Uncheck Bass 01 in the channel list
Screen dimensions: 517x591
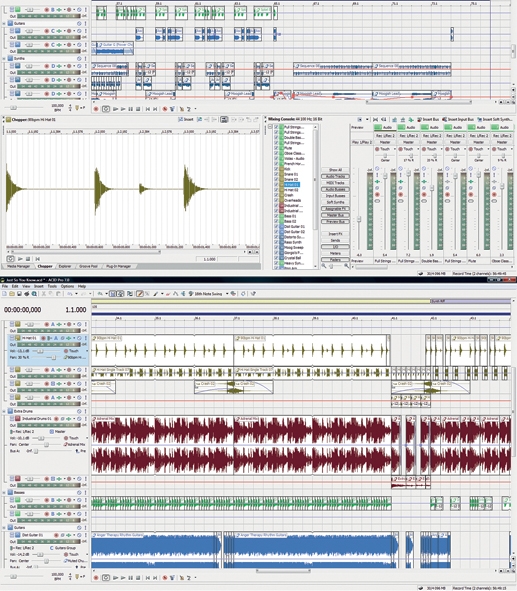tap(276, 216)
